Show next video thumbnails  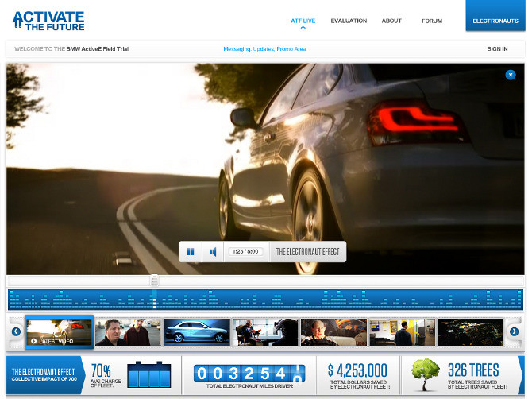tap(514, 331)
